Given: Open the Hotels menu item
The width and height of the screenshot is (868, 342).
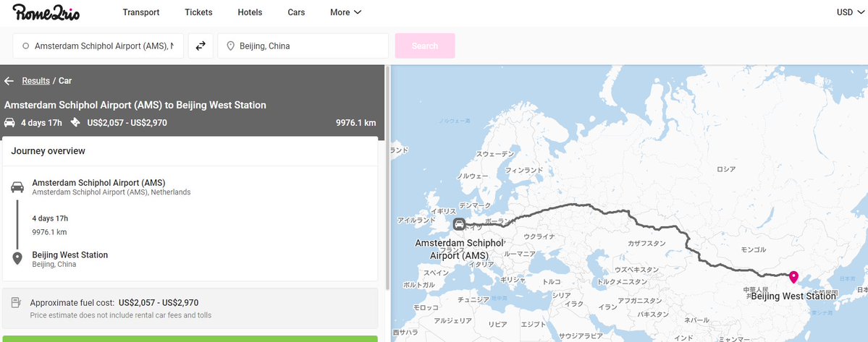Looking at the screenshot, I should click(250, 12).
